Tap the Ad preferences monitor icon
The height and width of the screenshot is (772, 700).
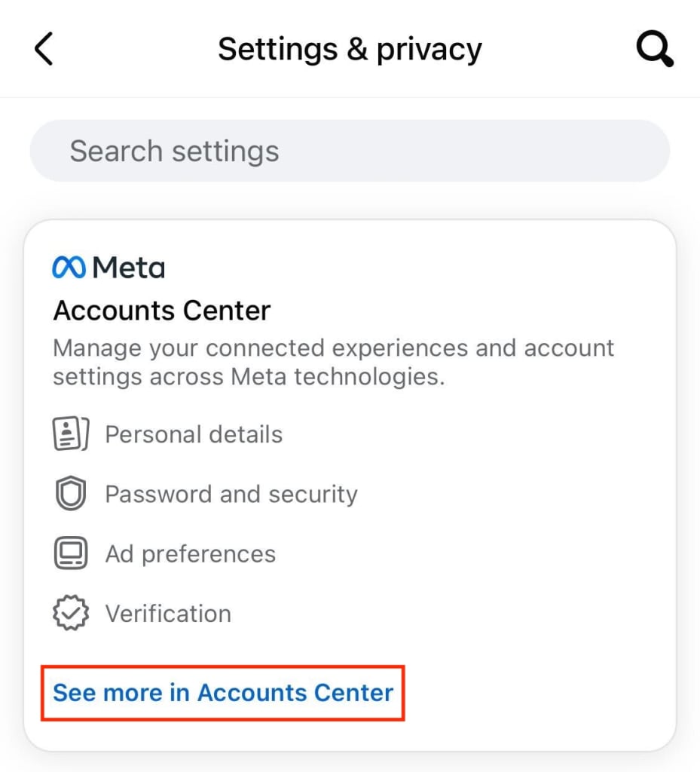coord(71,554)
